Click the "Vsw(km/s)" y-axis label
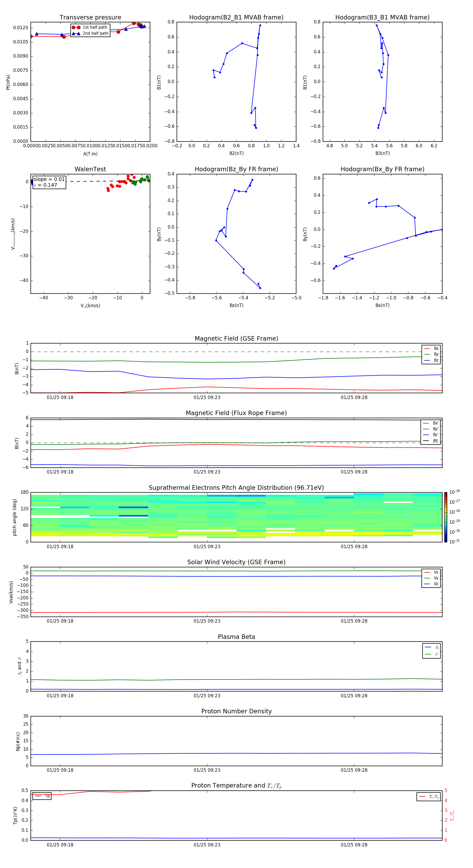The height and width of the screenshot is (868, 473). [x=11, y=592]
